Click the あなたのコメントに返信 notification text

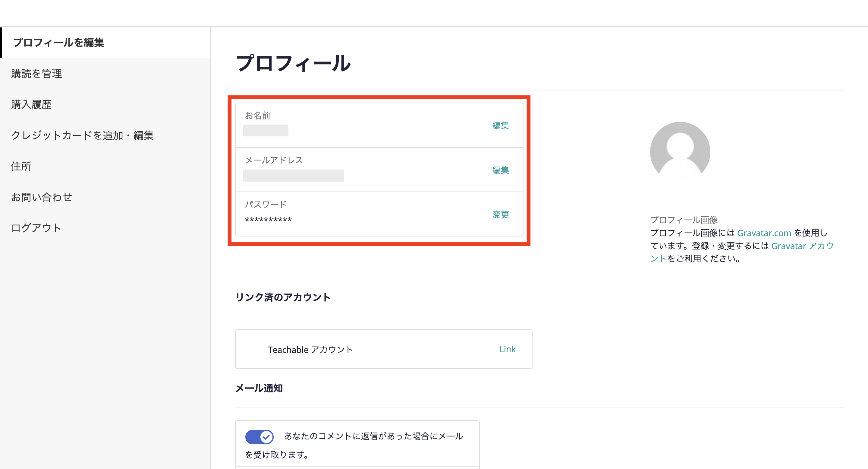tap(354, 445)
